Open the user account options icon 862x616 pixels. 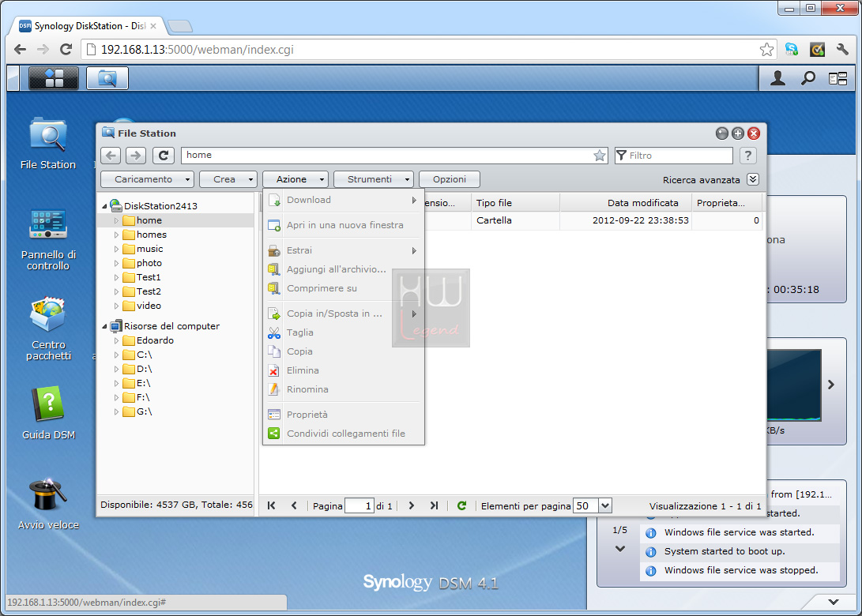777,78
